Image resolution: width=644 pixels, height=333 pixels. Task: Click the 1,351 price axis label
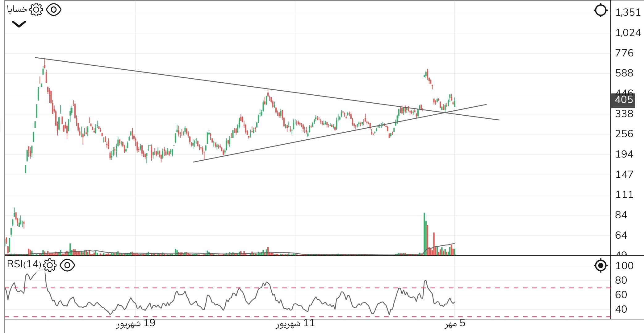628,12
